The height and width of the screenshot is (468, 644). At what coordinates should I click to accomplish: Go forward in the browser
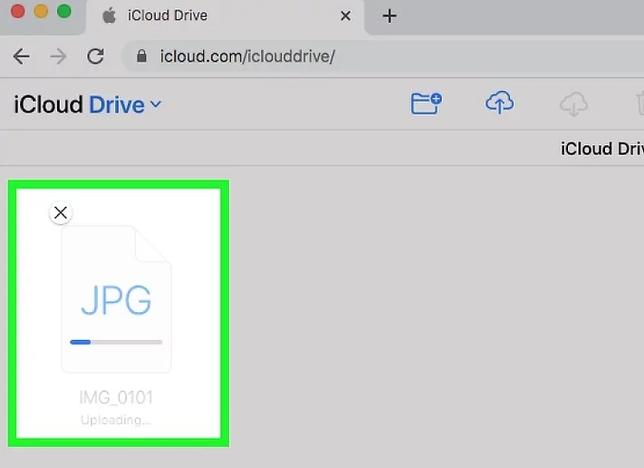coord(58,56)
